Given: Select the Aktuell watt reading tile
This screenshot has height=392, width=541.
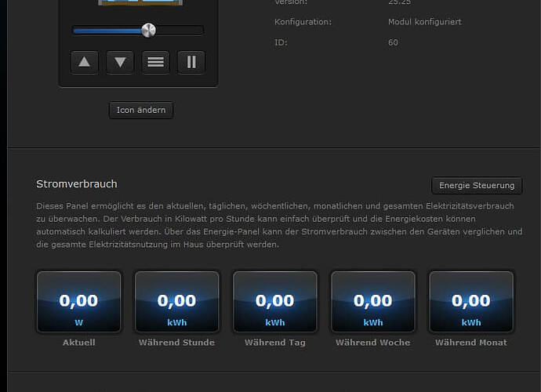Looking at the screenshot, I should click(79, 302).
